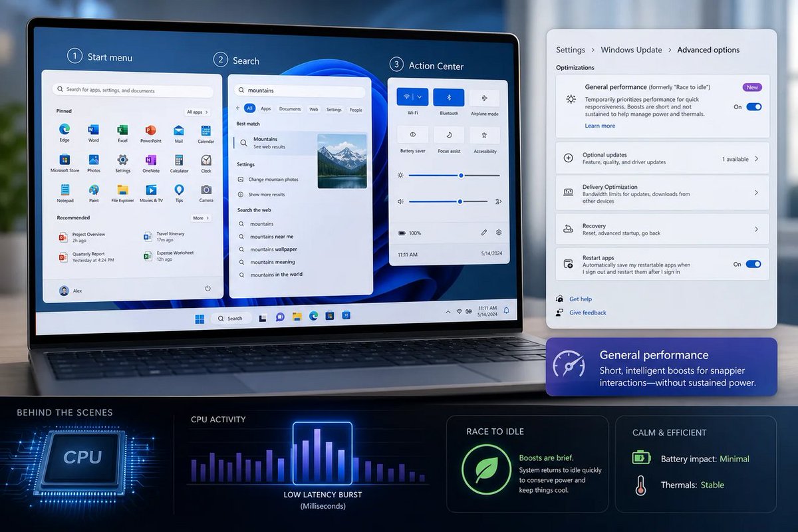Enable the Focus assist tile

(x=449, y=134)
